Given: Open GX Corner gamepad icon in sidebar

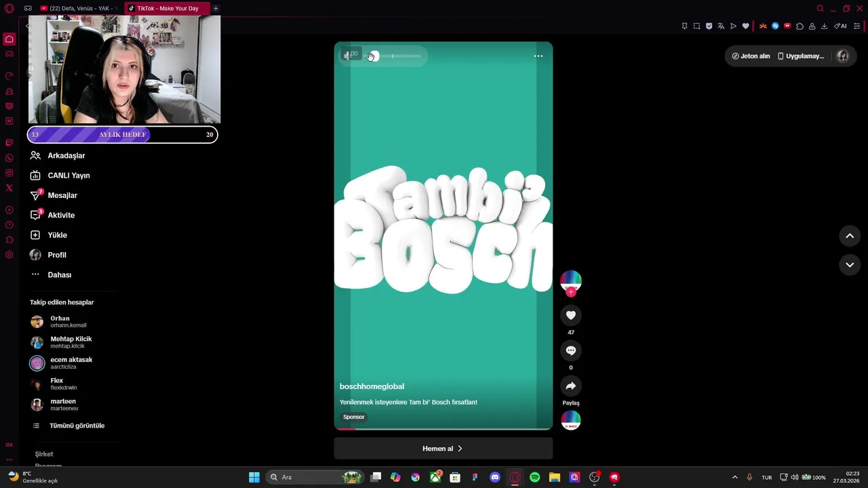Looking at the screenshot, I should [9, 54].
